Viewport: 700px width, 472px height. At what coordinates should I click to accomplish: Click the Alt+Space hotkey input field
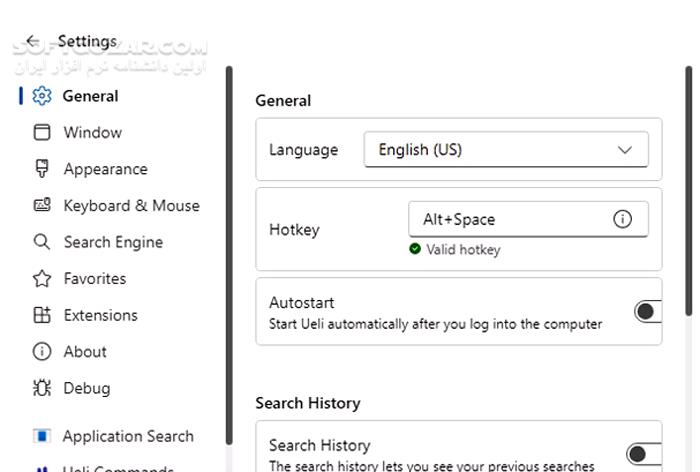pyautogui.click(x=528, y=219)
